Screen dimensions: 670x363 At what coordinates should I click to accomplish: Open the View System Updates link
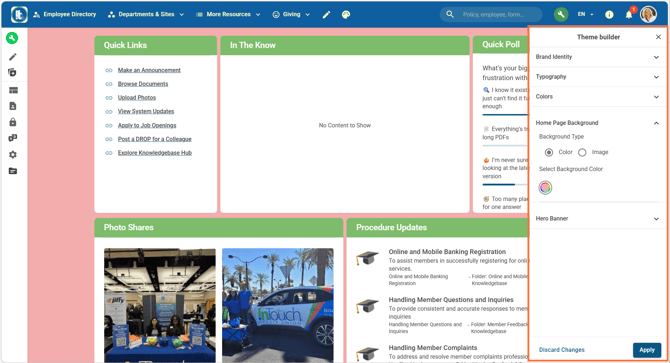pos(146,111)
